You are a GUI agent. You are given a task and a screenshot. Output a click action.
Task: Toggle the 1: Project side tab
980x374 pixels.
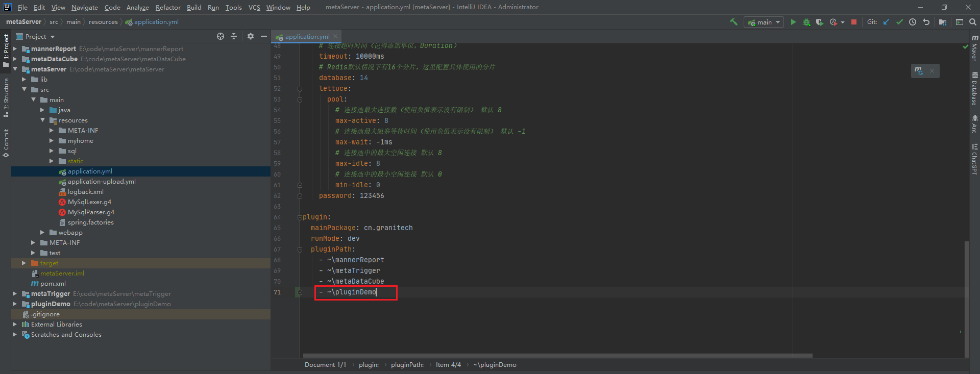(x=6, y=51)
